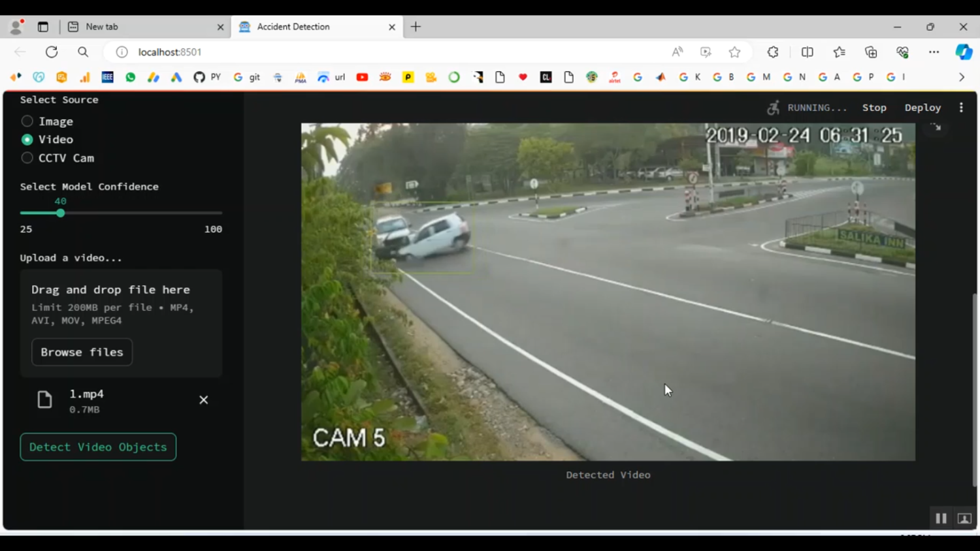Open the Google M bookmark
Screen dimensions: 980x551
click(x=758, y=77)
